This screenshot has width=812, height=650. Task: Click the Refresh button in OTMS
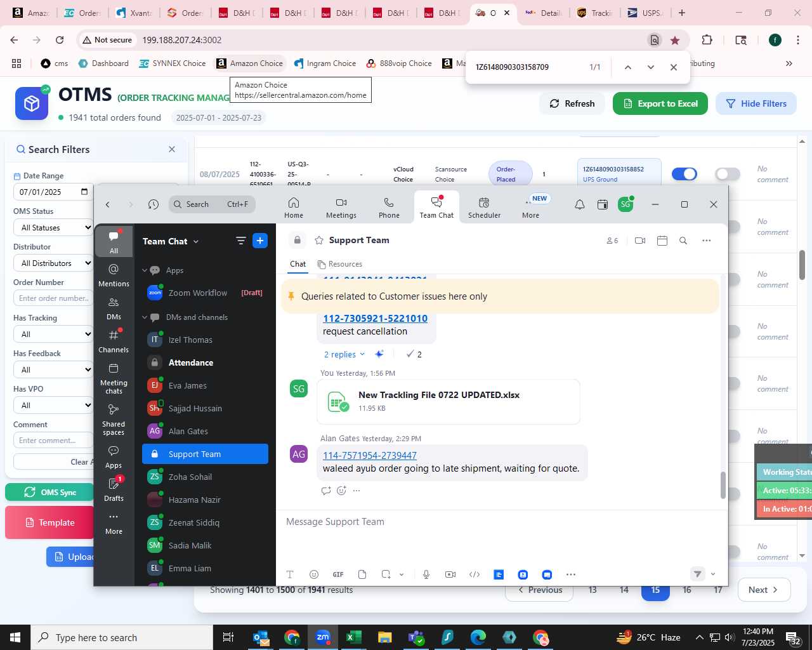tap(572, 103)
